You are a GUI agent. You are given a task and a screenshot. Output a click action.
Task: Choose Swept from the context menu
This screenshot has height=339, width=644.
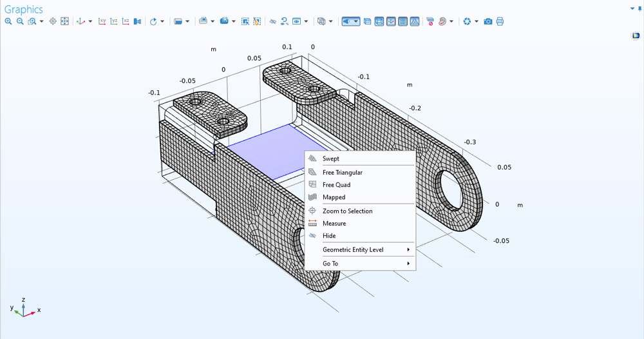(331, 159)
